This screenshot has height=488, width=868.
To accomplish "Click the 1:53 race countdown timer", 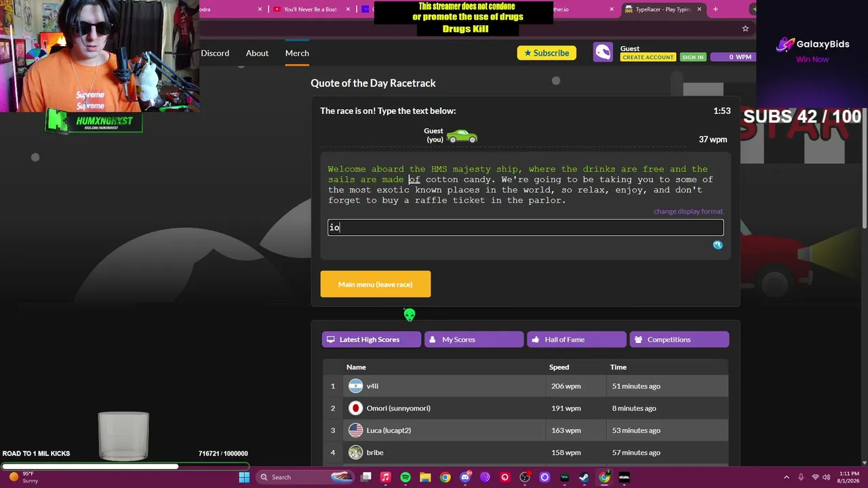I will coord(722,111).
